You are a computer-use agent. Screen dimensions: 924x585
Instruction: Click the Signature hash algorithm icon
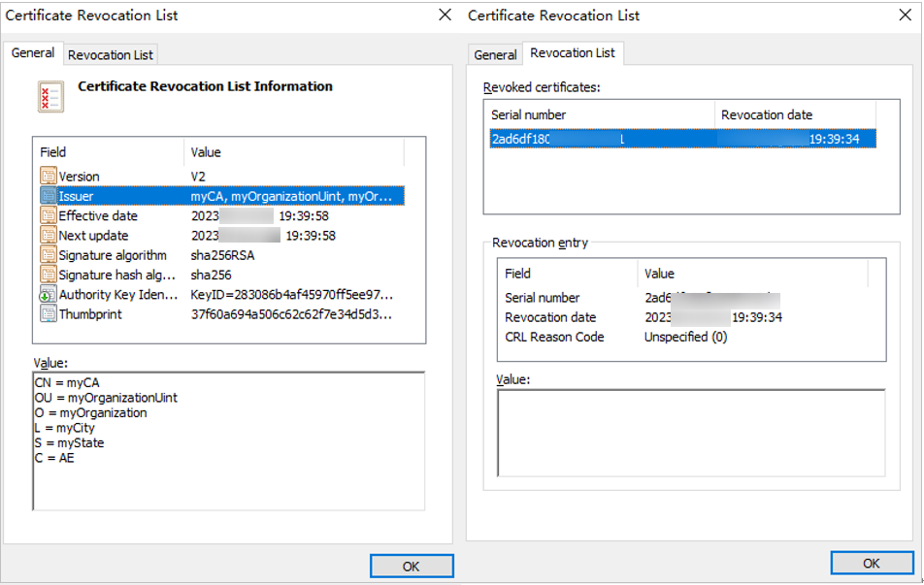[x=49, y=276]
